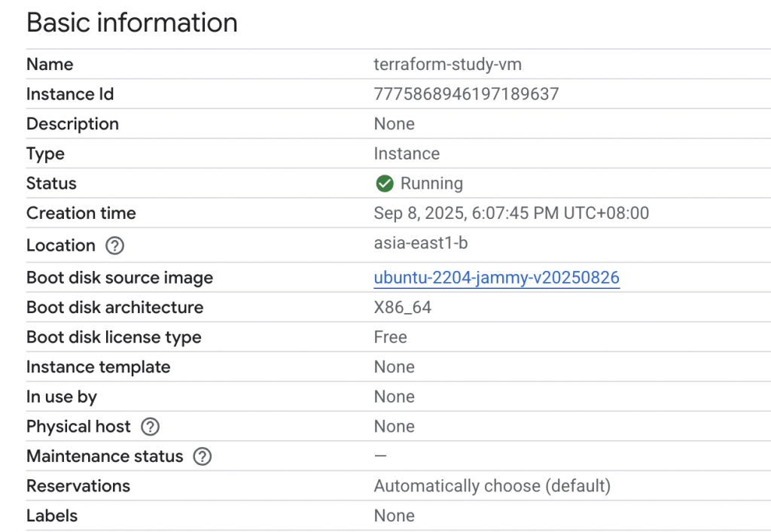The width and height of the screenshot is (771, 532).
Task: Click the terraform-study-vm name value
Action: (x=447, y=65)
